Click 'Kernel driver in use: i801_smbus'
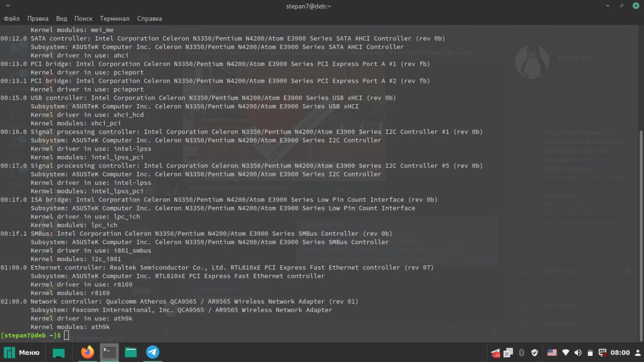This screenshot has width=644, height=362. pyautogui.click(x=91, y=250)
